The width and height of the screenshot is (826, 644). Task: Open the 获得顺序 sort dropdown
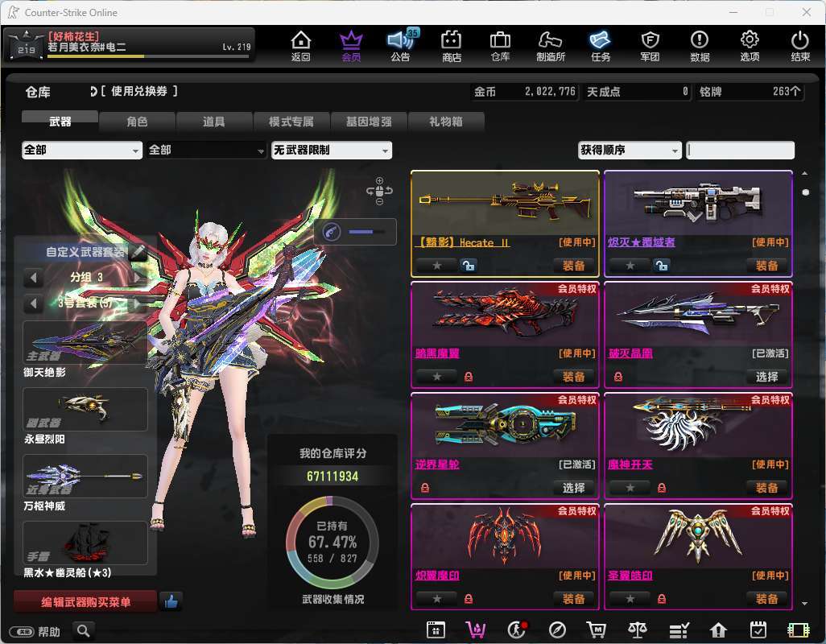[x=630, y=150]
